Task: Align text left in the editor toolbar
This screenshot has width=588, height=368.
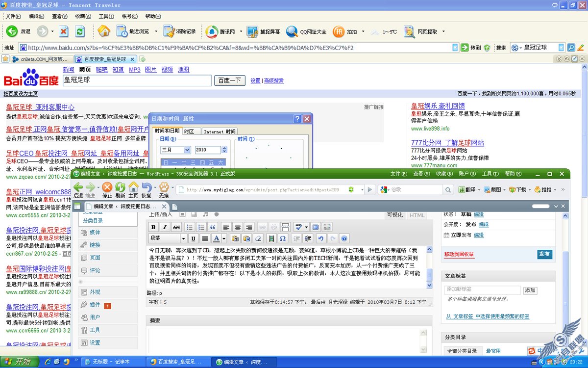Action: (x=226, y=227)
